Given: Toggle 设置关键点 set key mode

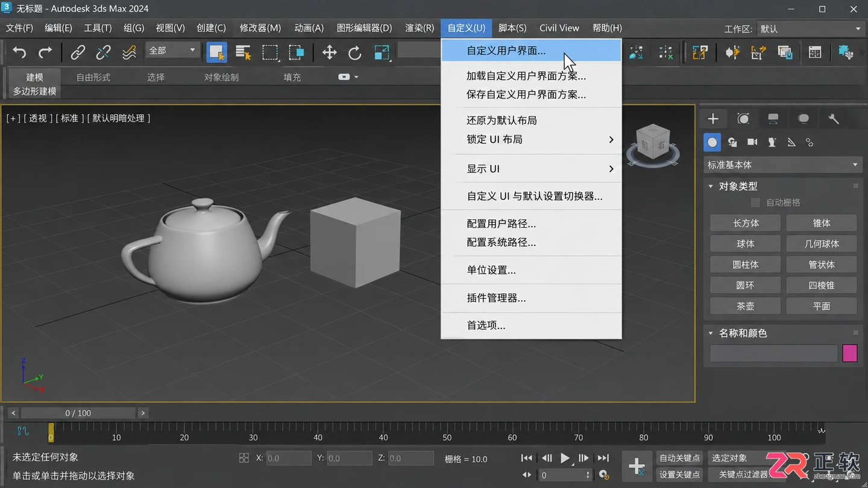Looking at the screenshot, I should (x=680, y=475).
